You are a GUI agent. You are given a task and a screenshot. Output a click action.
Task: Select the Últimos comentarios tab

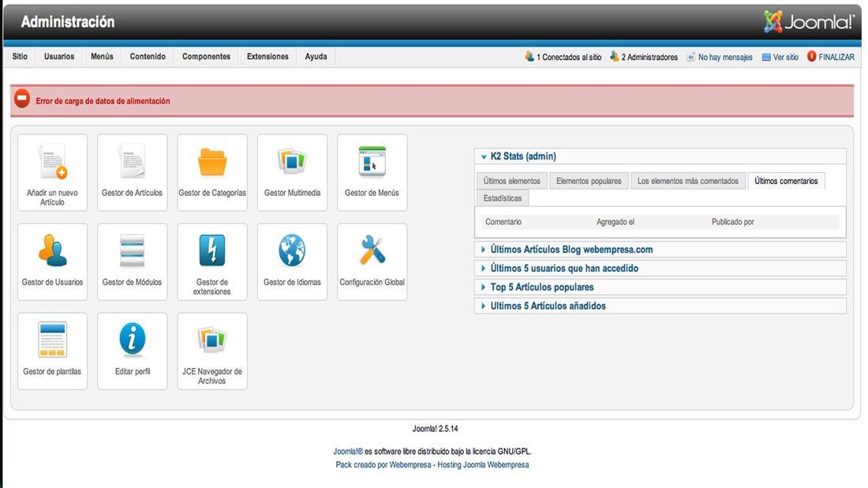coord(786,181)
